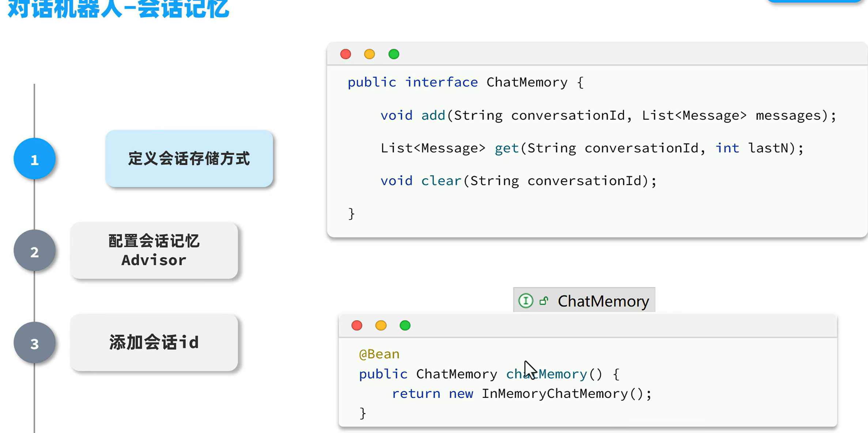Click the gray step 3 circle
Image resolution: width=868 pixels, height=433 pixels.
pyautogui.click(x=34, y=343)
